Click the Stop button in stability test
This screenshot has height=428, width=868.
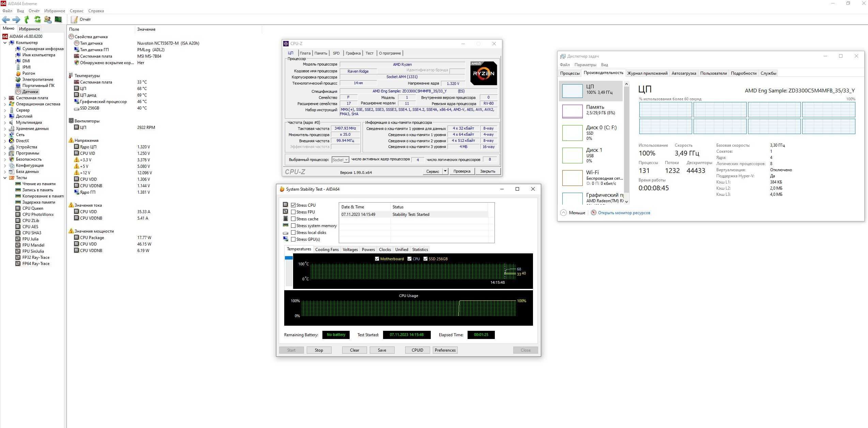point(319,350)
